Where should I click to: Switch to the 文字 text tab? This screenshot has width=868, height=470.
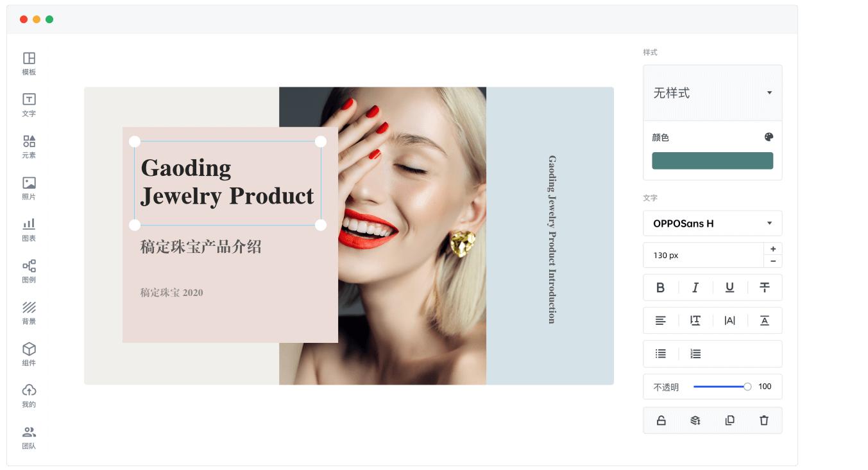click(x=29, y=104)
